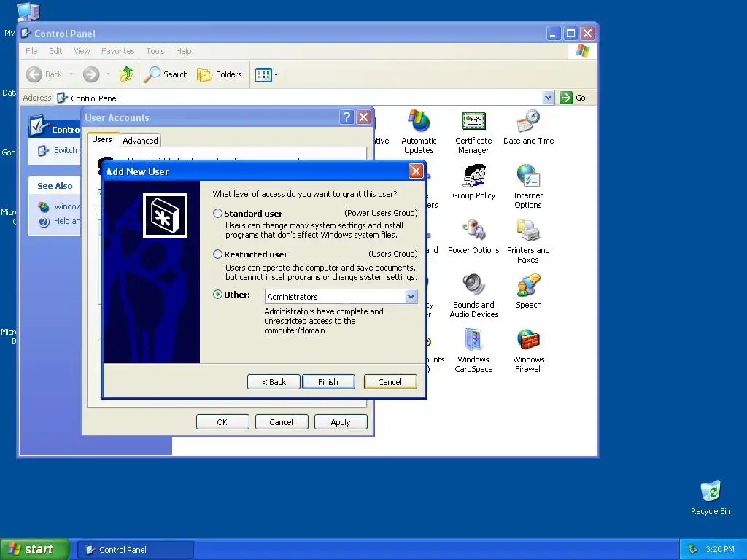Click the Windows flag logo in menu bar
Viewport: 747px width, 560px height.
click(x=583, y=50)
